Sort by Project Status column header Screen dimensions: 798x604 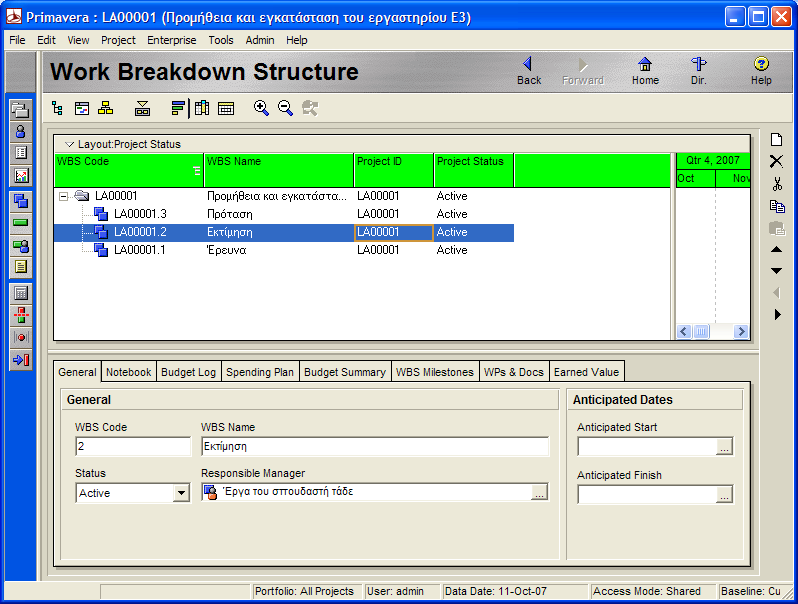[x=474, y=170]
